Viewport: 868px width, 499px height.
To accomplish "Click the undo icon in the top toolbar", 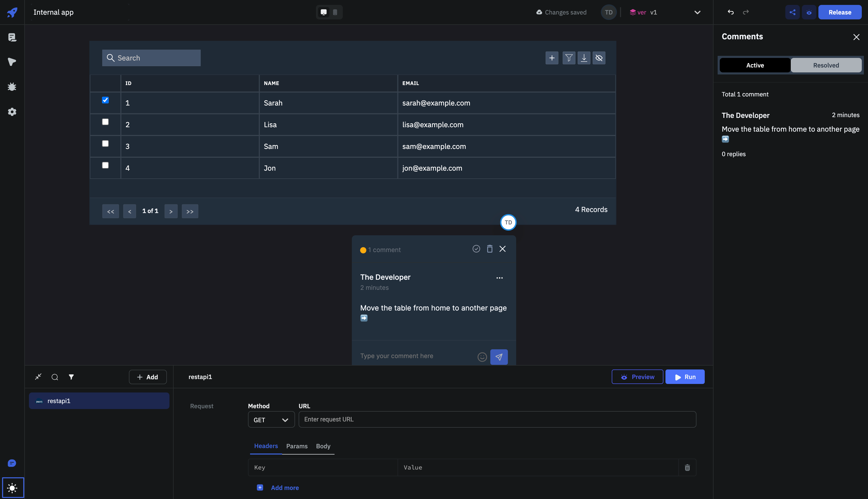I will click(x=730, y=12).
